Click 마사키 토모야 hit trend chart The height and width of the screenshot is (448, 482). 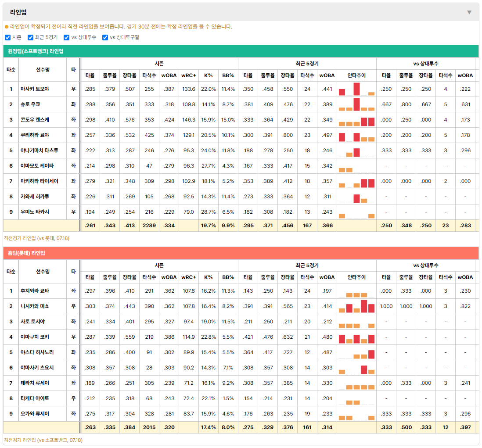[x=356, y=89]
